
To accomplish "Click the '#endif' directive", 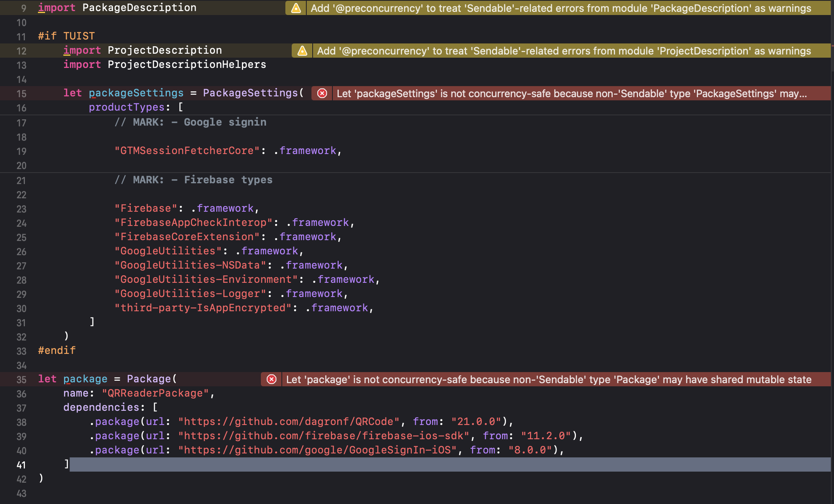I will (x=57, y=350).
